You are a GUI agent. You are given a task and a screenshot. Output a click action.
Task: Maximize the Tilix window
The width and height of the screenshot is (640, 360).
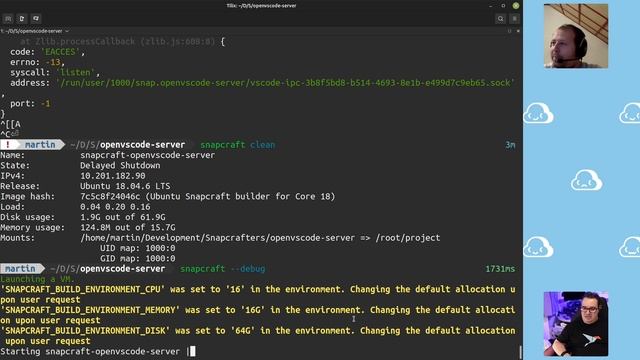pyautogui.click(x=503, y=6)
